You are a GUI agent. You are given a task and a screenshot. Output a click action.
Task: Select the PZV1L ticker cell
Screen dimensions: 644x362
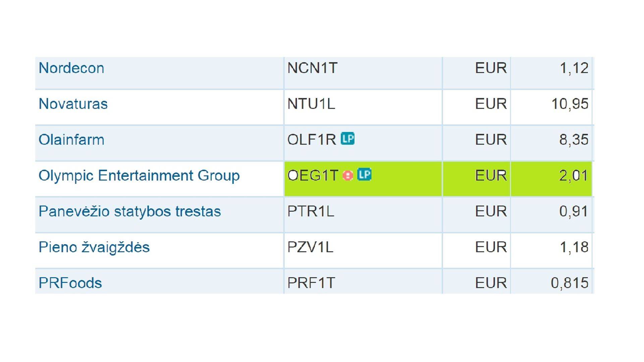click(310, 247)
